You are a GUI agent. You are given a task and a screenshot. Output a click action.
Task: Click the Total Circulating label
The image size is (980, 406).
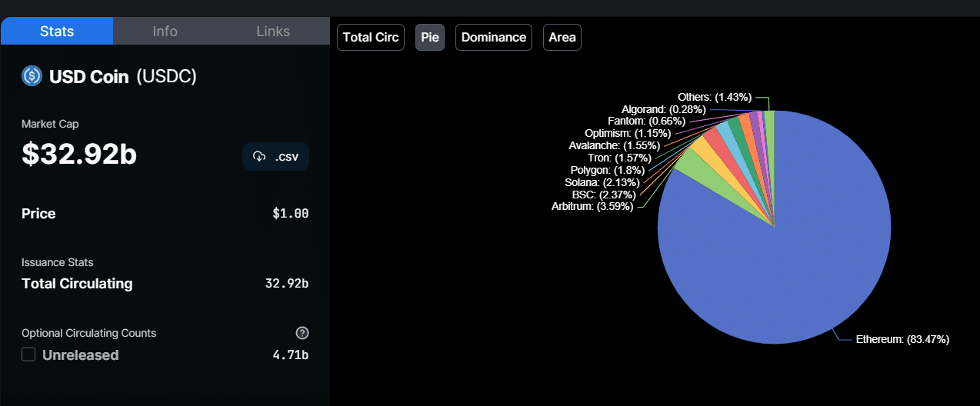[x=77, y=284]
